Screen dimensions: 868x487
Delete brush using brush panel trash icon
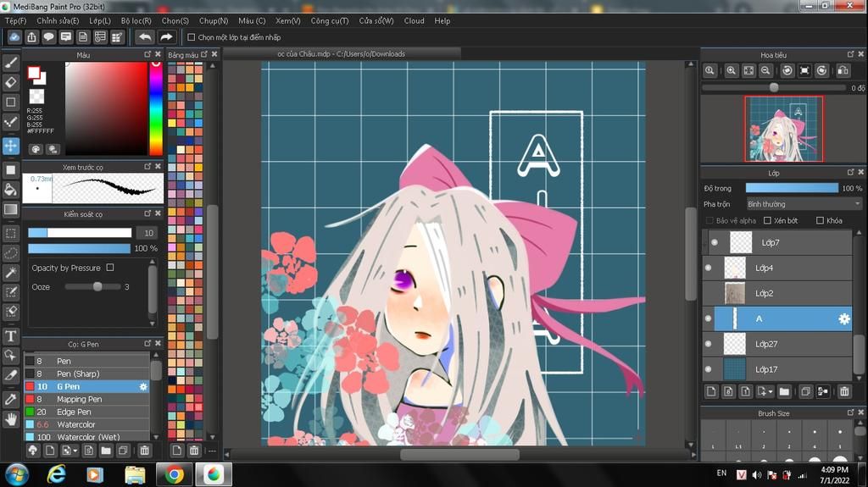144,451
